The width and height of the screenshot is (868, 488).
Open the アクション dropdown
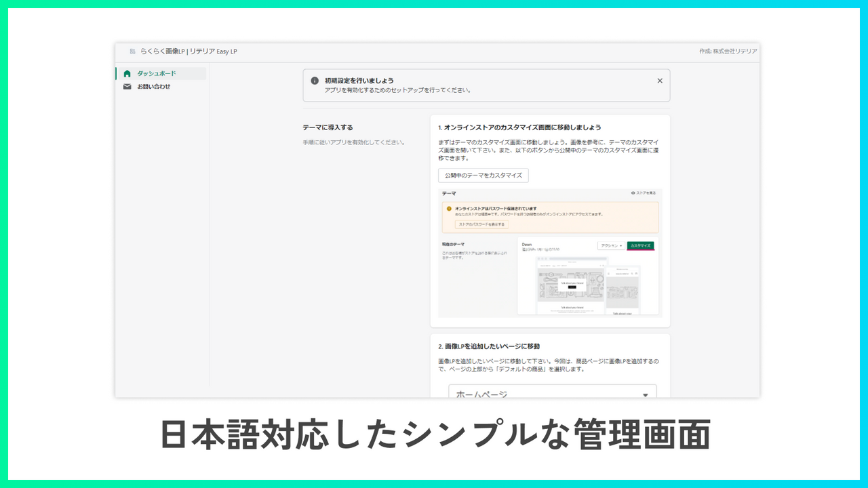point(611,245)
